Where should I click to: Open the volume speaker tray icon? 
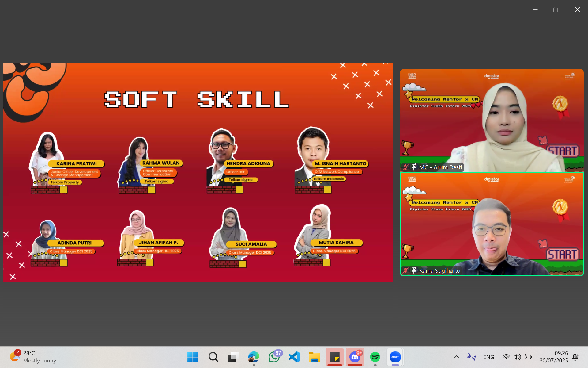[x=517, y=357]
